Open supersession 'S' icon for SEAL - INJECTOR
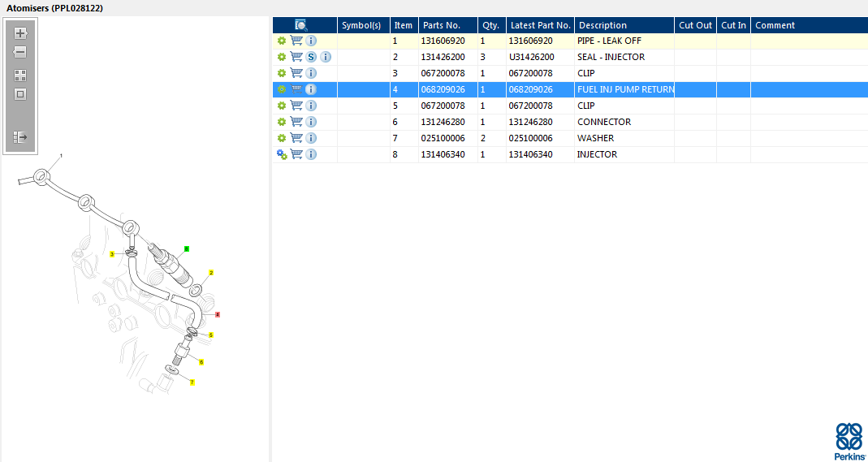This screenshot has width=868, height=462. click(x=311, y=57)
